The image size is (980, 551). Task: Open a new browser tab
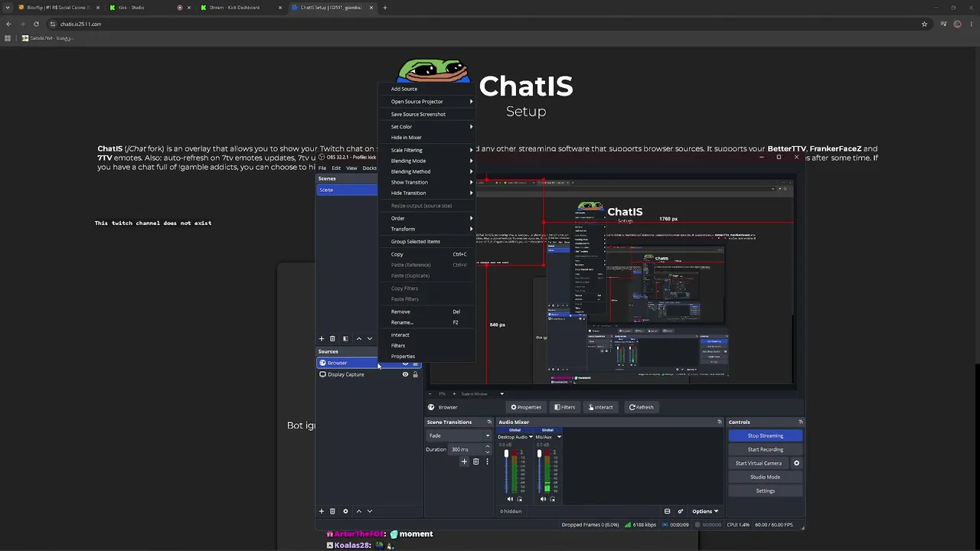384,8
